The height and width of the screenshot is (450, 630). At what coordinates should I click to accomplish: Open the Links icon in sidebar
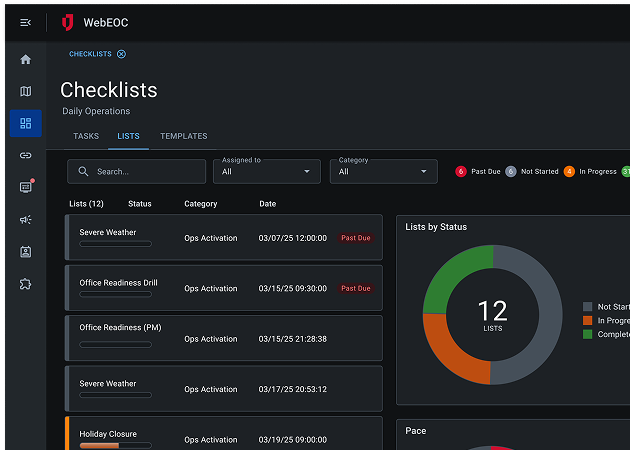click(25, 155)
